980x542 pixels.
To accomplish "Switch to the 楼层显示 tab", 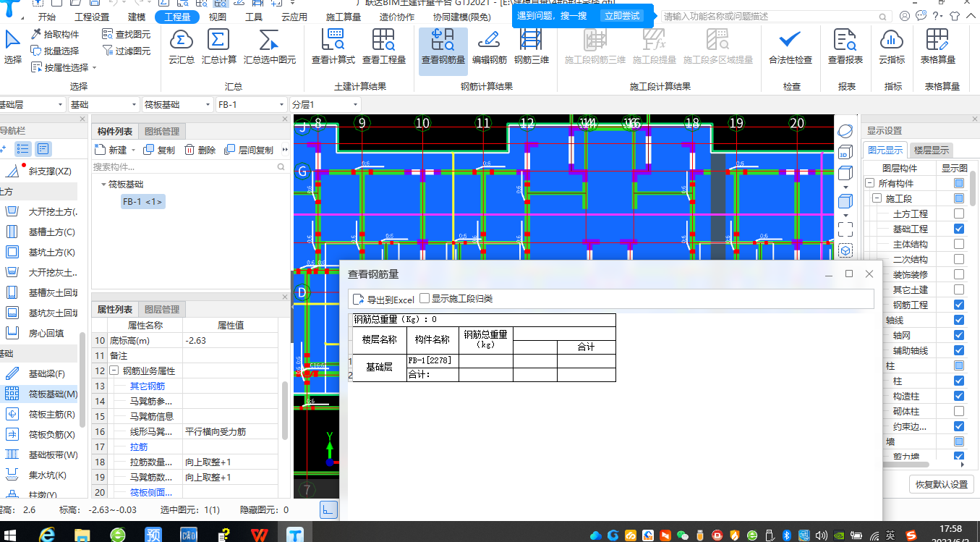I will 932,151.
